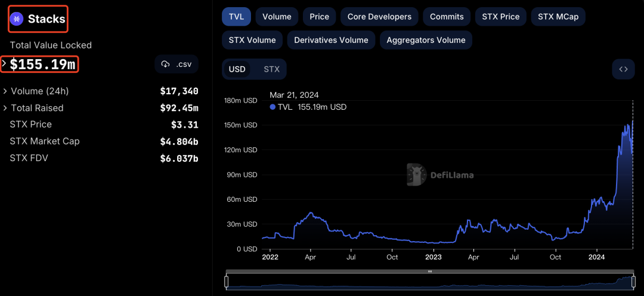Toggle the STX Volume chart metric
Viewport: 644px width, 296px height.
(x=252, y=41)
